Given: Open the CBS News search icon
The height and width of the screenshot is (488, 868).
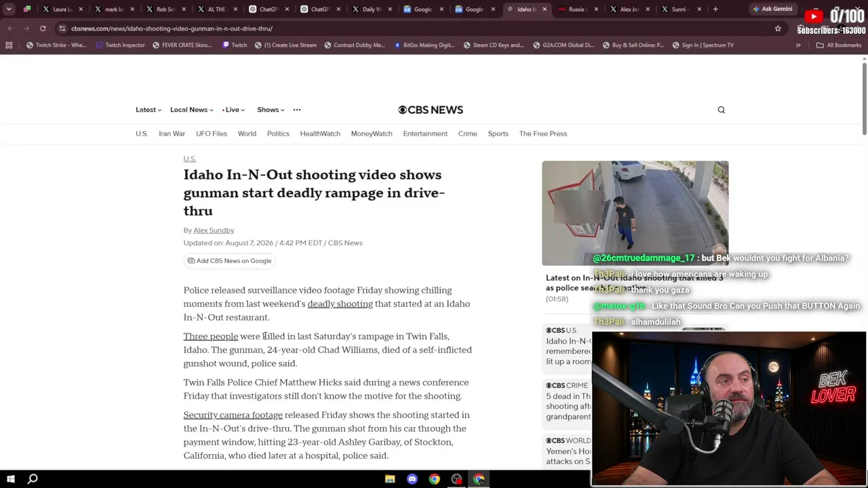Looking at the screenshot, I should click(x=722, y=110).
